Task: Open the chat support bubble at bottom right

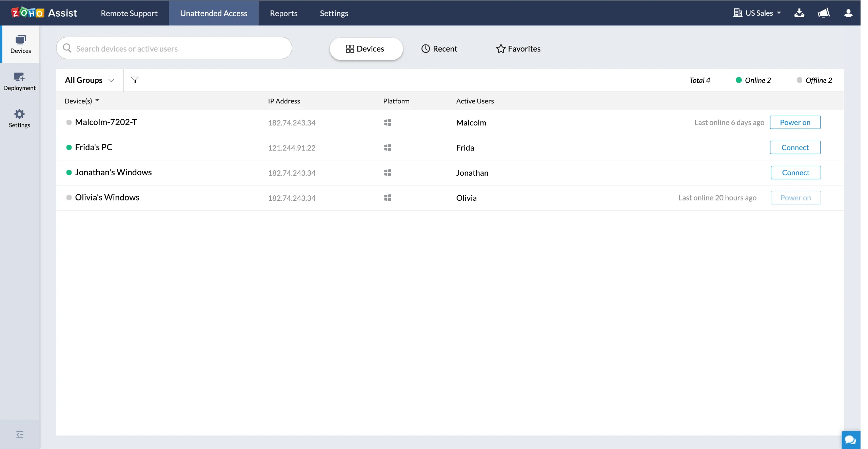Action: click(851, 440)
